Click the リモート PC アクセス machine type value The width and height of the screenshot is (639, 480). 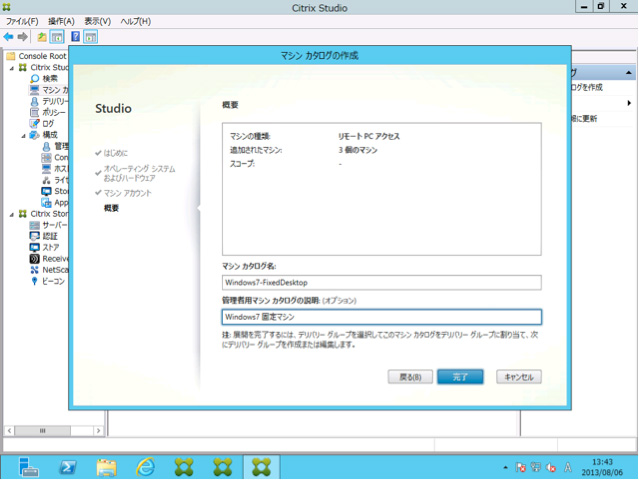click(x=369, y=137)
